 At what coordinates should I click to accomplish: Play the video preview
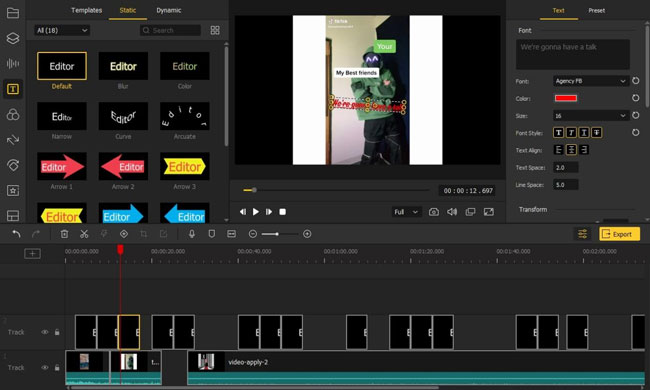pos(256,212)
